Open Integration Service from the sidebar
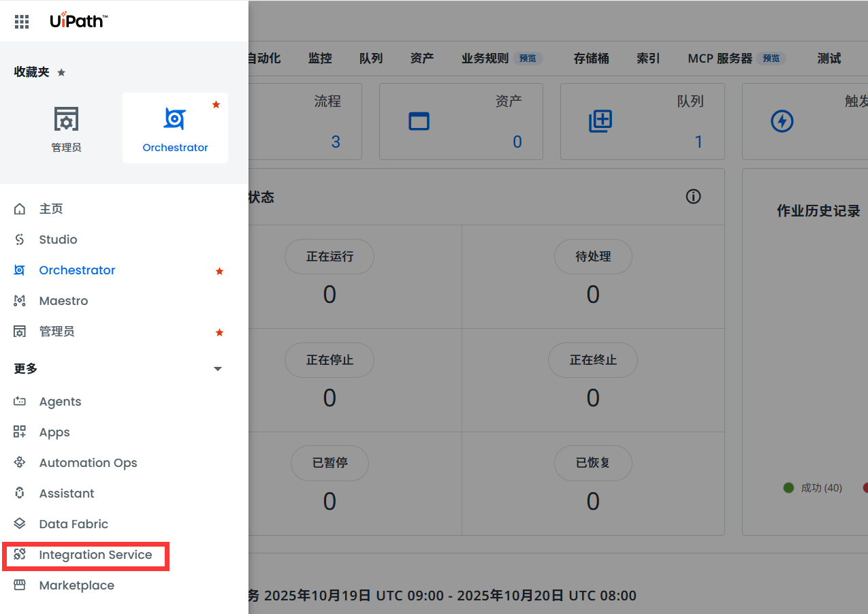868x614 pixels. coord(95,555)
